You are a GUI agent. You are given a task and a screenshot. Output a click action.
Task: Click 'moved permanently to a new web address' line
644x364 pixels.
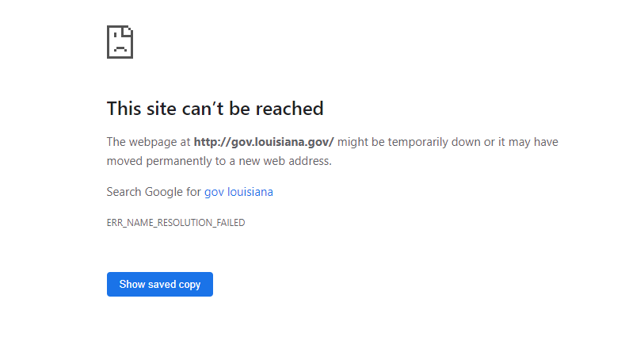pyautogui.click(x=219, y=161)
